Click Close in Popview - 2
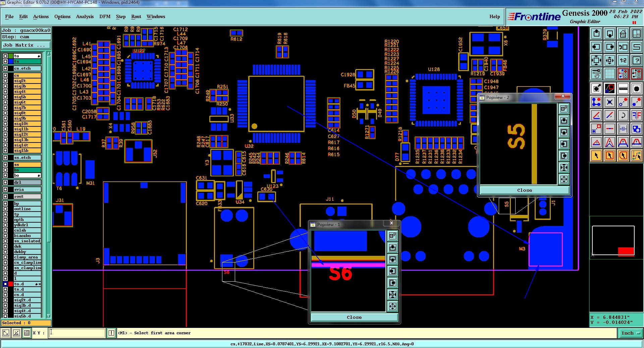The width and height of the screenshot is (644, 348). pos(525,190)
